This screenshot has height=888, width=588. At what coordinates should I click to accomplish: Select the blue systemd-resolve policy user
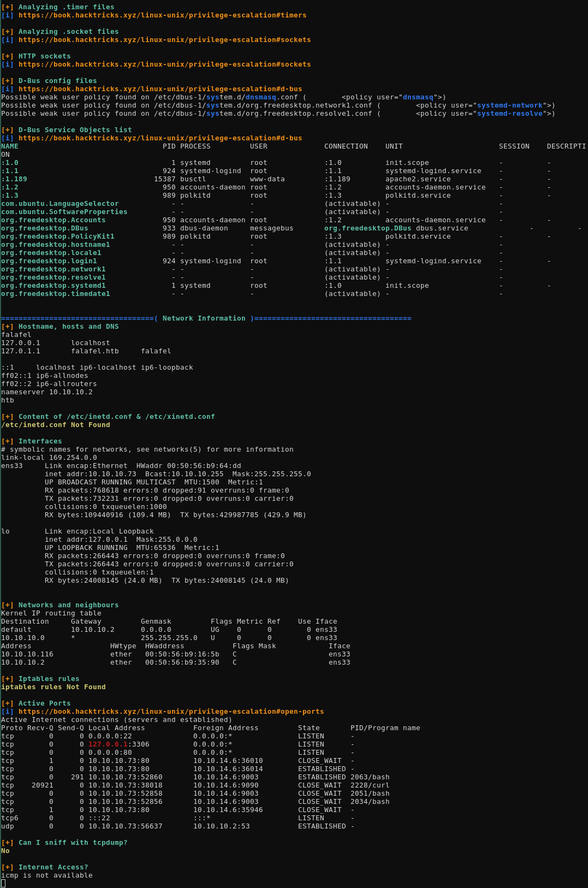pos(509,114)
